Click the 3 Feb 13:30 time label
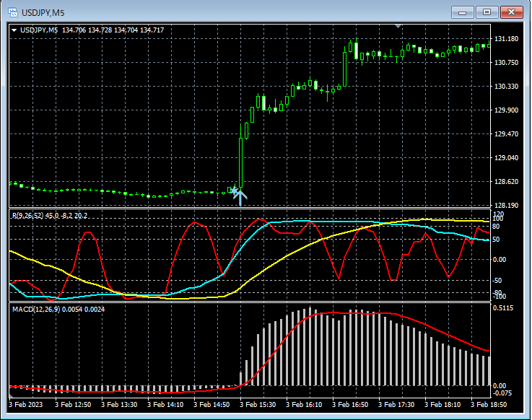 point(119,405)
